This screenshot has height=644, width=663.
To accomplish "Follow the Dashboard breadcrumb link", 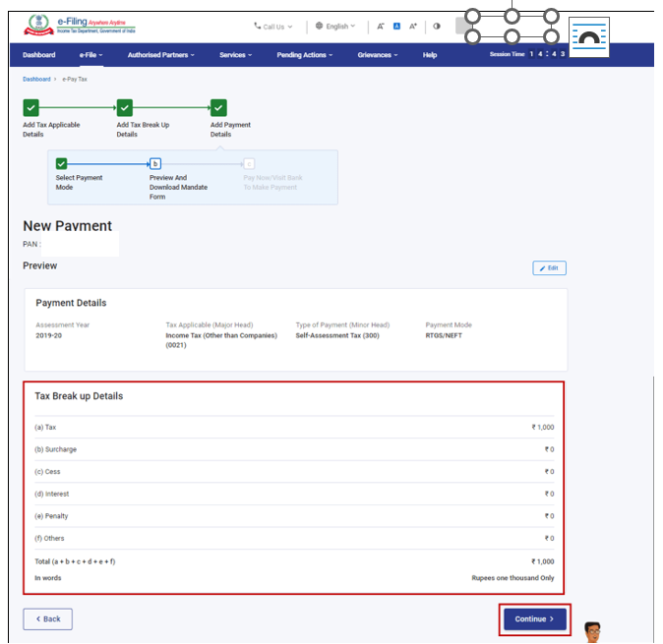I will coord(36,79).
